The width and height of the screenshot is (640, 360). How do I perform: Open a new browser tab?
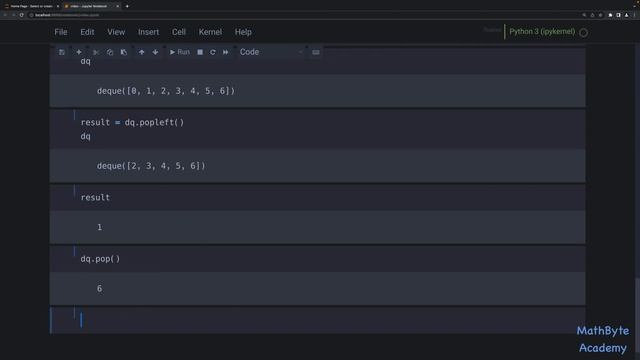tap(127, 6)
